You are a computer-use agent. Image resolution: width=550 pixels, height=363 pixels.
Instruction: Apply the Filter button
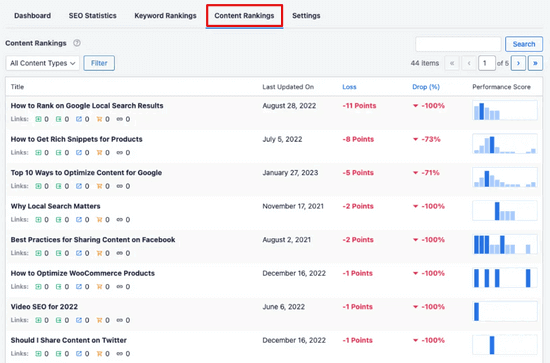point(99,63)
